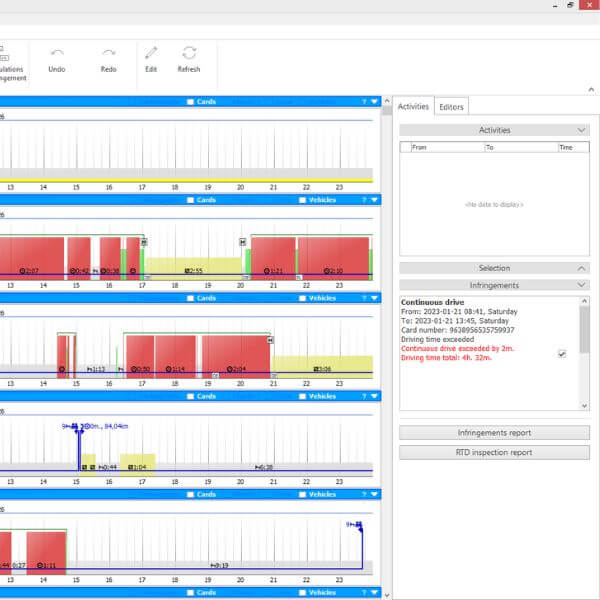This screenshot has width=600, height=600.
Task: Click the charts panel scroll down arrow
Action: (x=387, y=595)
